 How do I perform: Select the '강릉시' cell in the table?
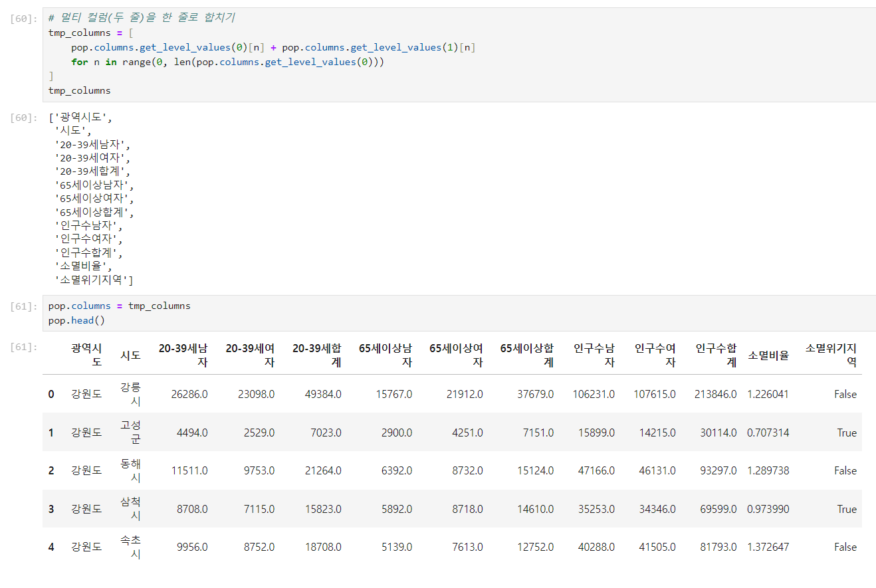pos(130,394)
